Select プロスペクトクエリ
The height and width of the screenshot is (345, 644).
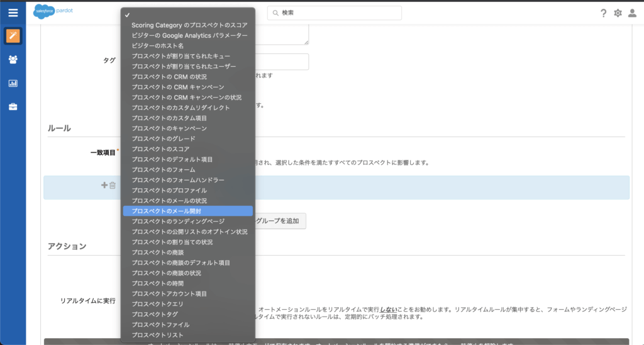[x=187, y=304]
